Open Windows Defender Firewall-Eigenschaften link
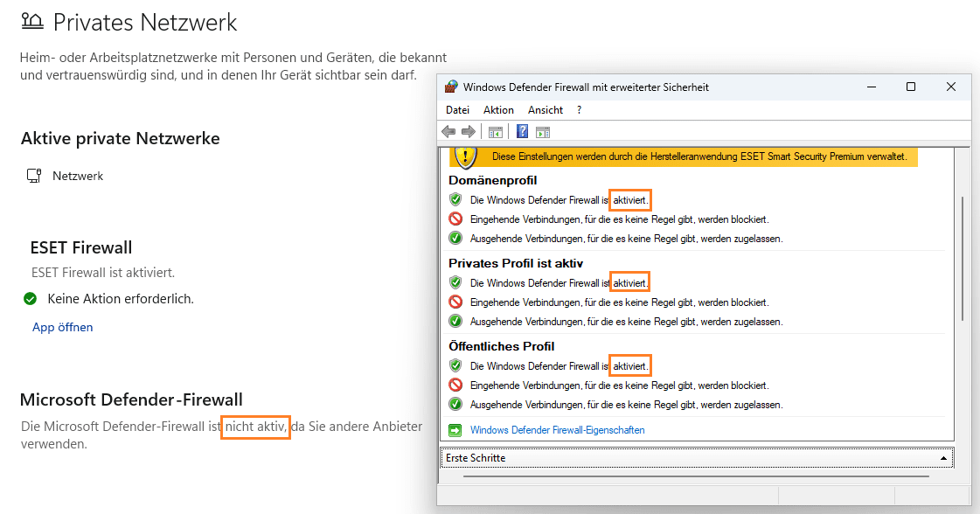This screenshot has height=514, width=980. point(557,430)
